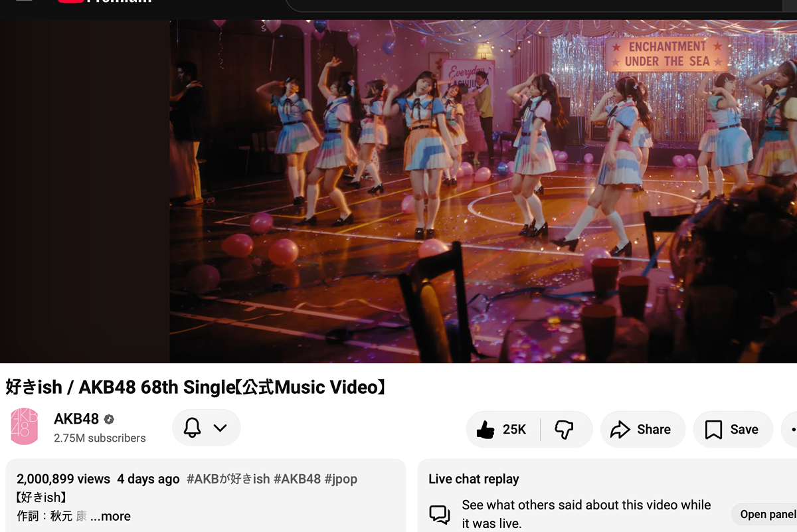Click the 好きish video title text
This screenshot has width=797, height=532.
tap(196, 387)
